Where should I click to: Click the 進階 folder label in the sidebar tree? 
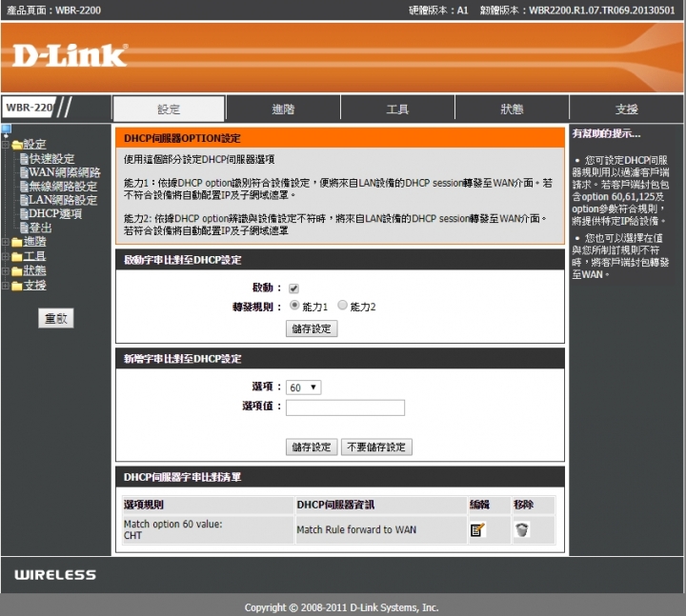click(x=34, y=242)
